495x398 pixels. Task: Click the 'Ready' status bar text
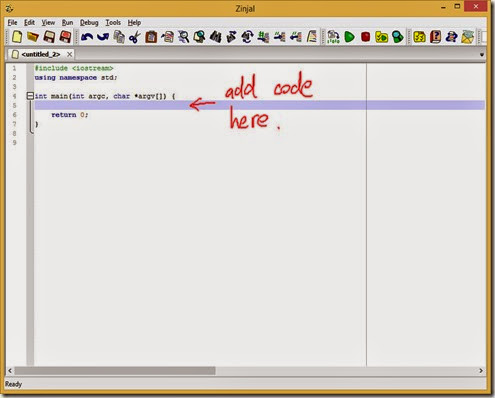(13, 384)
